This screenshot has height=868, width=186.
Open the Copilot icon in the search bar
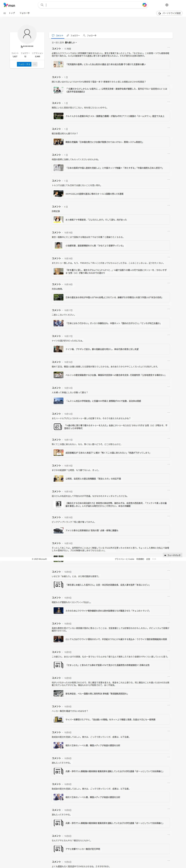click(x=144, y=5)
